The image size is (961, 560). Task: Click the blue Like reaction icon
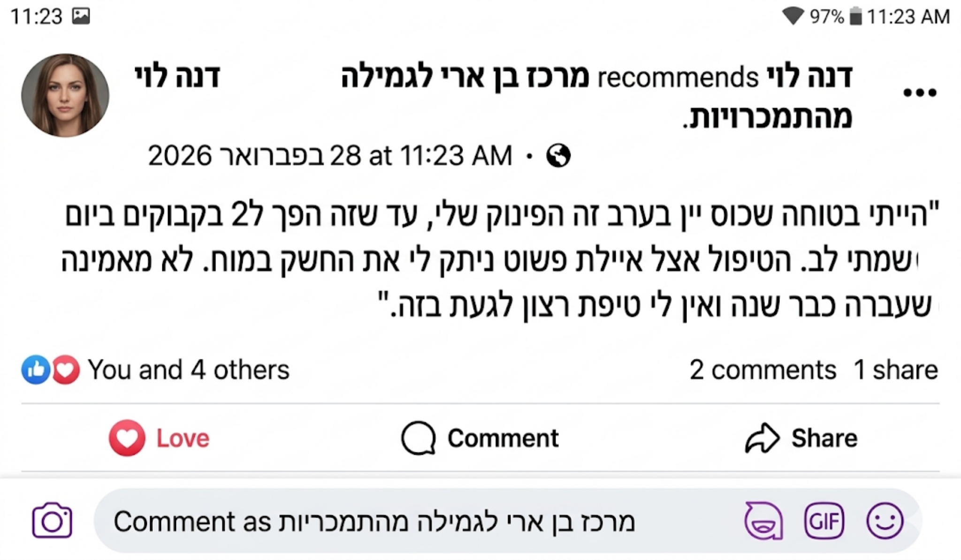point(36,370)
